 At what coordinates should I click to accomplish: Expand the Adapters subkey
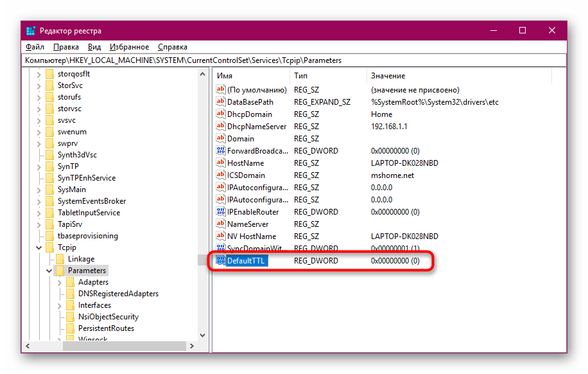click(60, 282)
